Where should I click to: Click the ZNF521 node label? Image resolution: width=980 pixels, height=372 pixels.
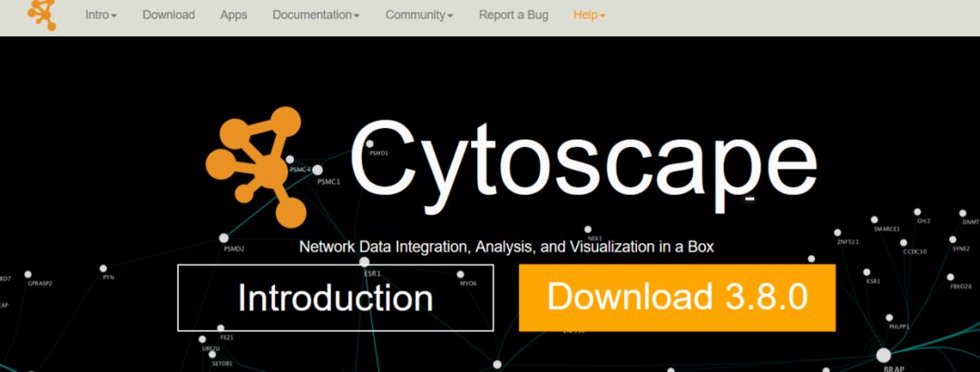tap(848, 241)
